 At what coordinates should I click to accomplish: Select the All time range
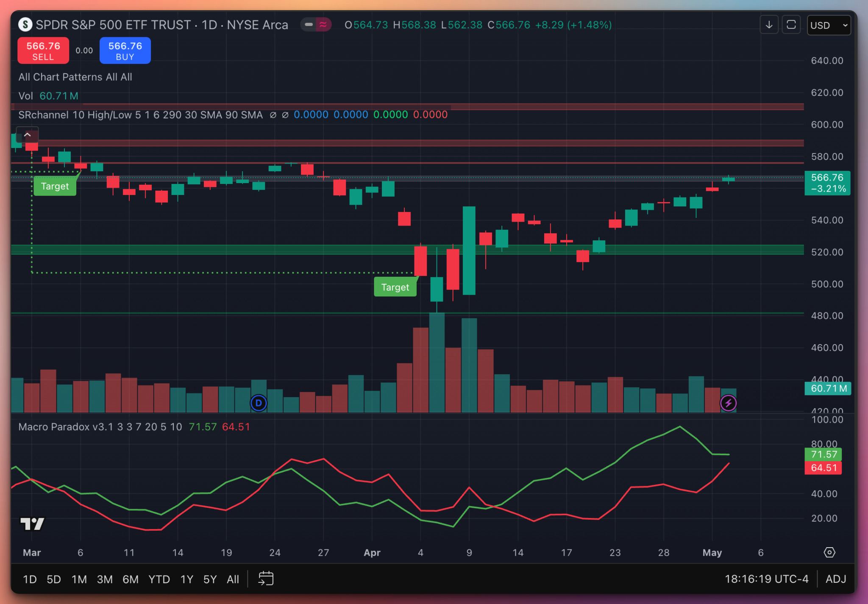[x=233, y=579]
